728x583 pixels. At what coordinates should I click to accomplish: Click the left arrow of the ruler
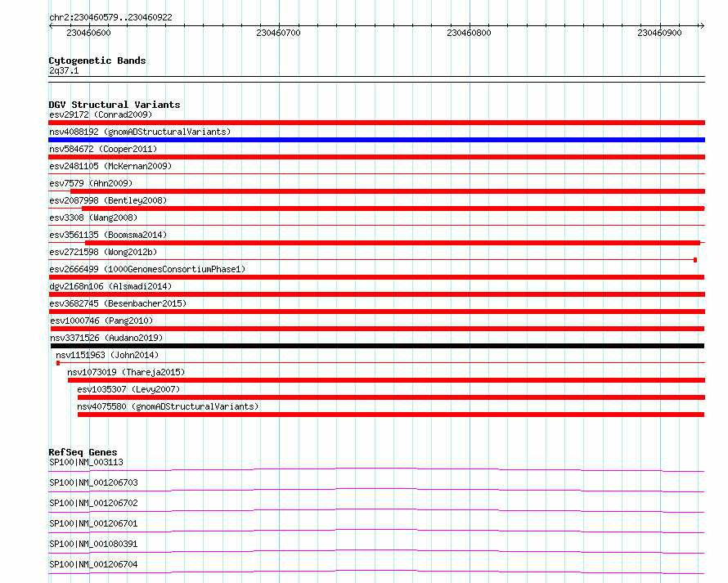click(52, 25)
